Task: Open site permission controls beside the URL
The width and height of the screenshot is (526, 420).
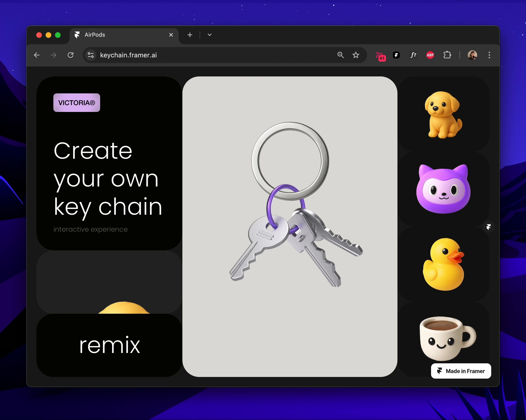Action: coord(90,55)
